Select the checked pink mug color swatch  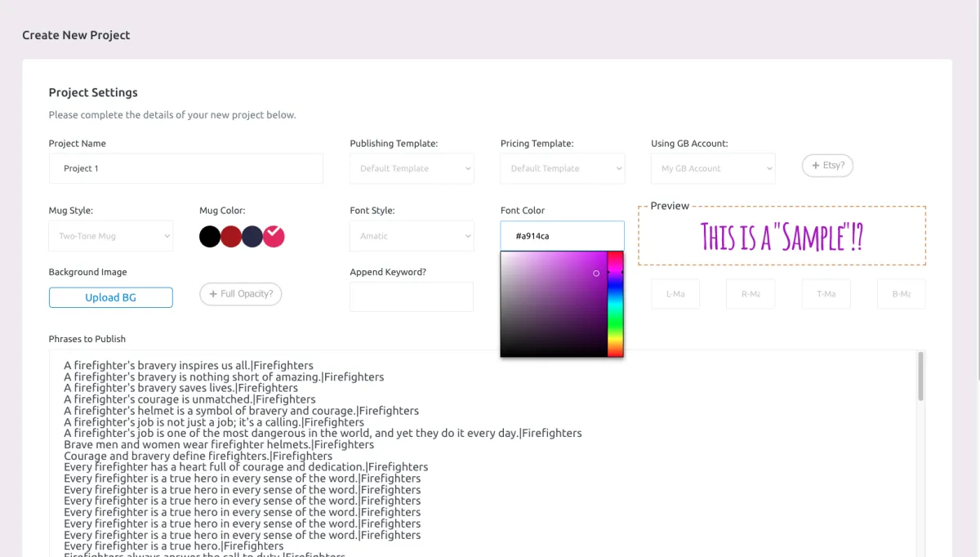(x=274, y=237)
